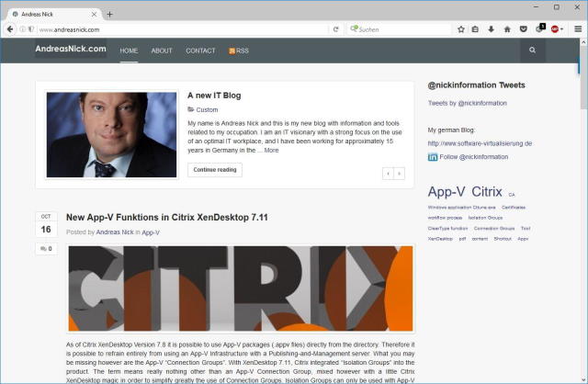Screen dimensions: 588x384
Task: Click the Citrix banner image
Action: coord(241,288)
